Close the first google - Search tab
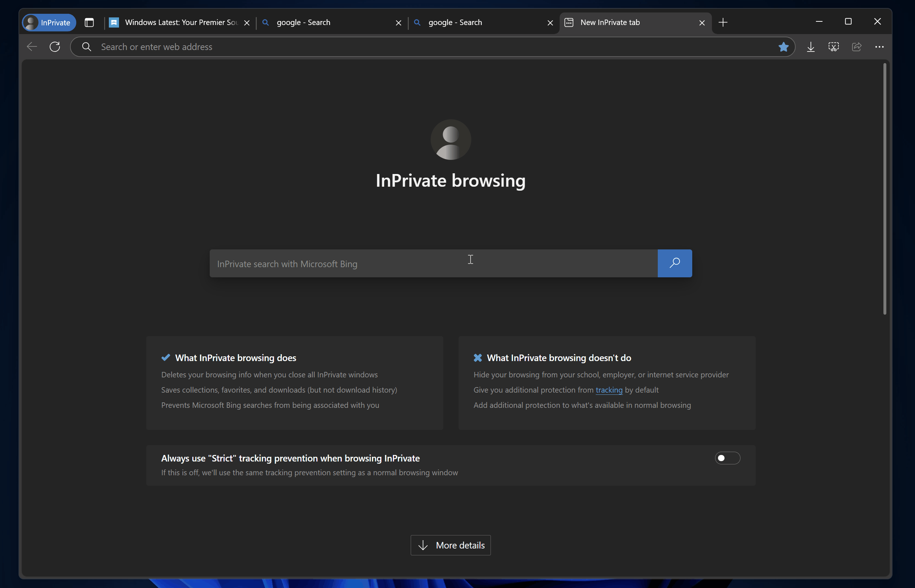The height and width of the screenshot is (588, 915). click(x=398, y=22)
